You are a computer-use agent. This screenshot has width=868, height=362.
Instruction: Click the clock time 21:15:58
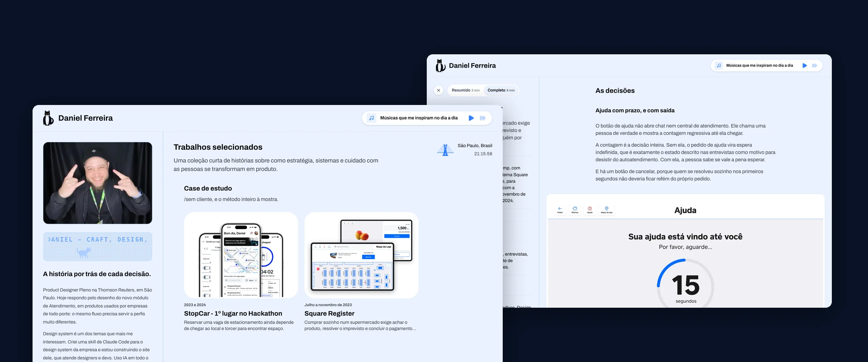[483, 154]
